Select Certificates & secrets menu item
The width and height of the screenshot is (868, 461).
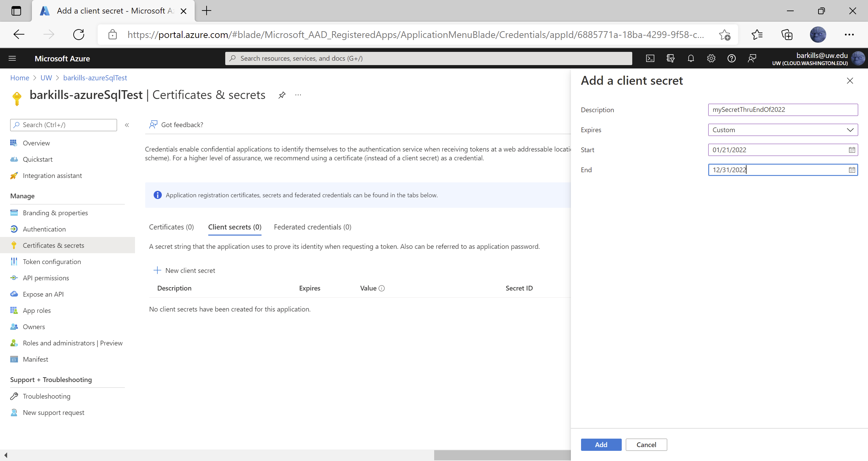point(67,245)
